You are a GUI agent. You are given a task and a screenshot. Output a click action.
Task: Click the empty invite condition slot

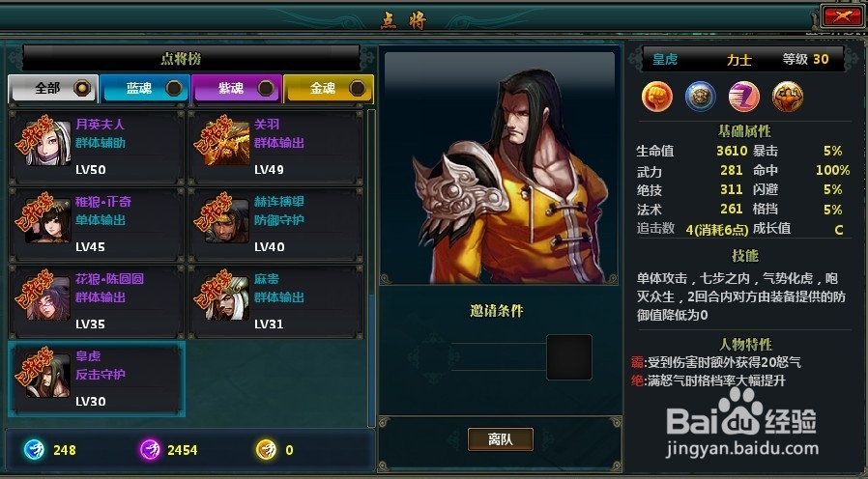[x=569, y=357]
